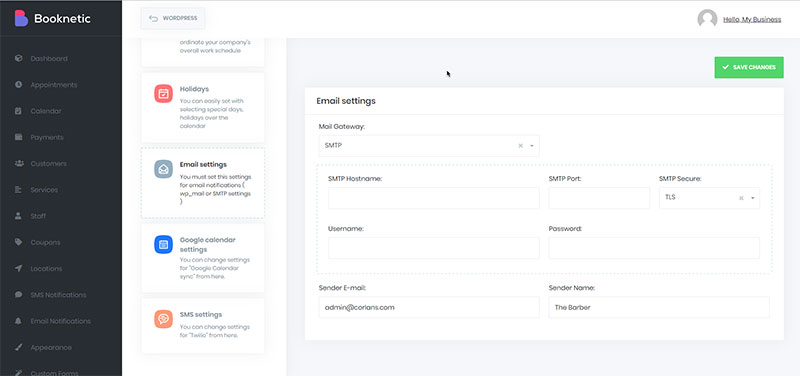The height and width of the screenshot is (376, 800).
Task: Click Hello, My Business link
Action: pos(752,19)
